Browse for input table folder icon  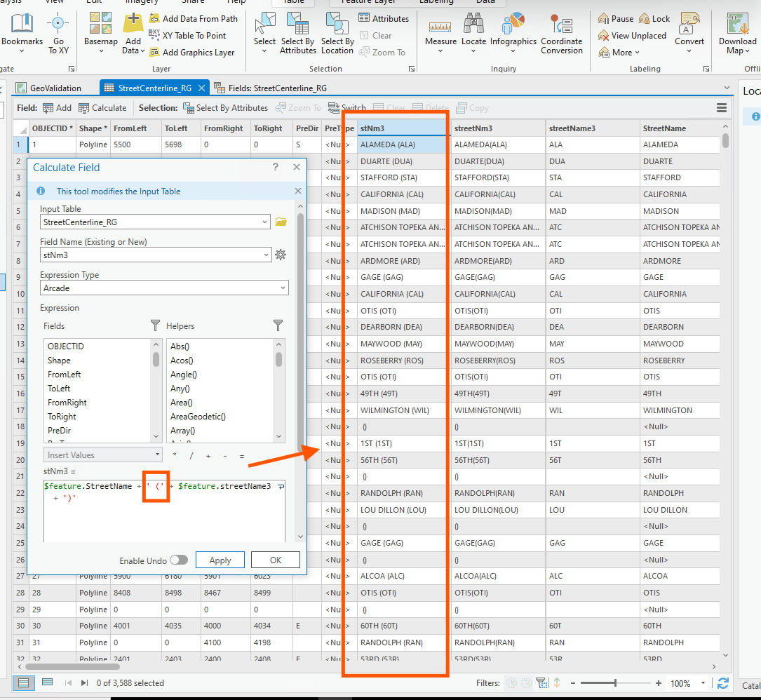click(281, 222)
